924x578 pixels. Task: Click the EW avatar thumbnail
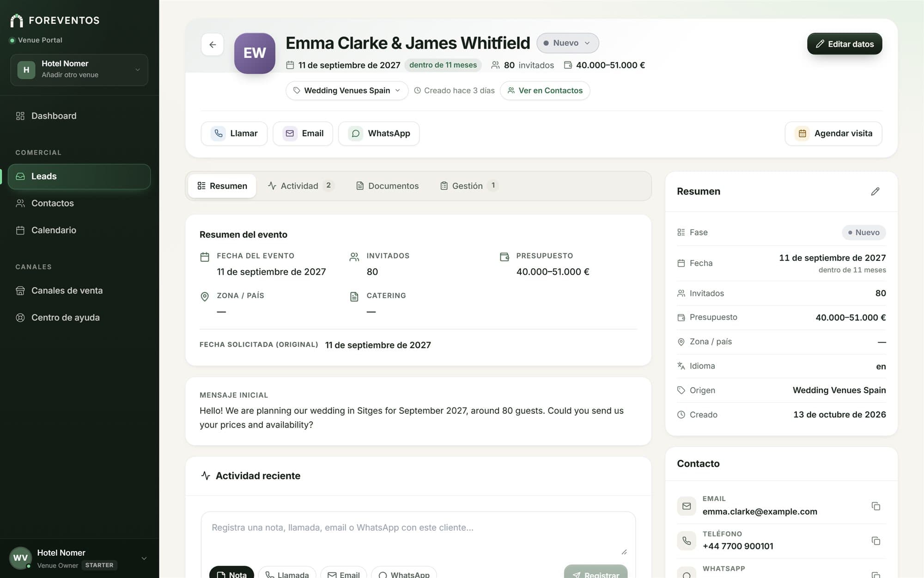[255, 53]
